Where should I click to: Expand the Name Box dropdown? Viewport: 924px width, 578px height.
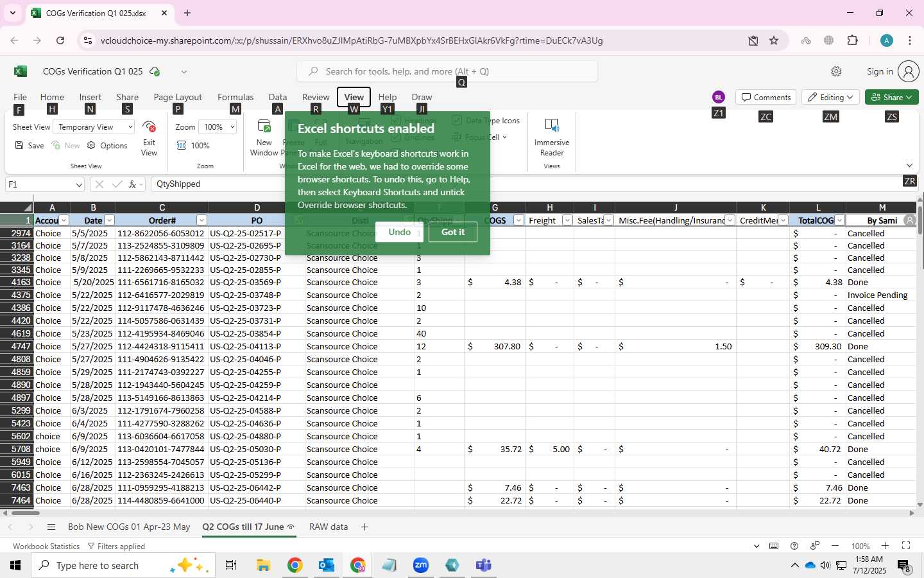pos(79,185)
